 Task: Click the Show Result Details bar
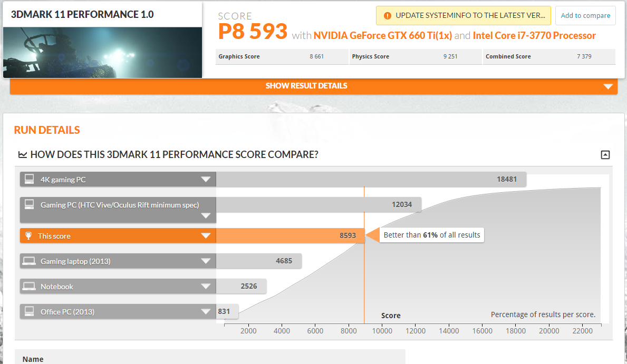point(313,86)
